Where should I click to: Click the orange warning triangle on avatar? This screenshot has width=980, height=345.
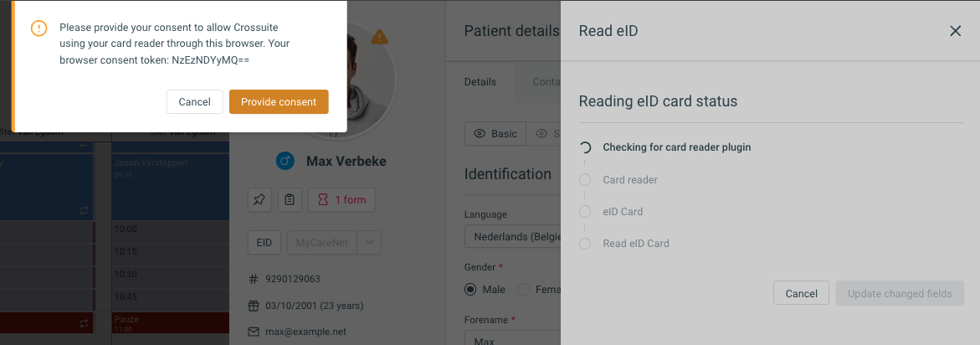click(379, 37)
